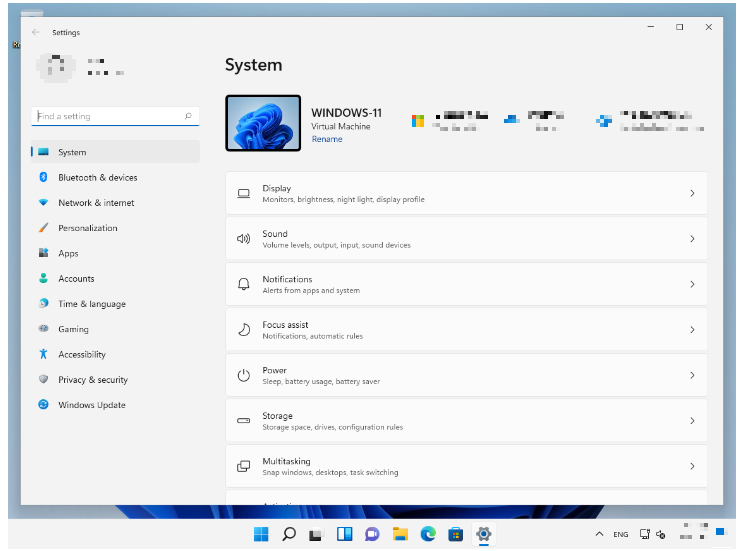This screenshot has height=551, width=738.
Task: Launch Microsoft Edge from taskbar
Action: coord(428,534)
